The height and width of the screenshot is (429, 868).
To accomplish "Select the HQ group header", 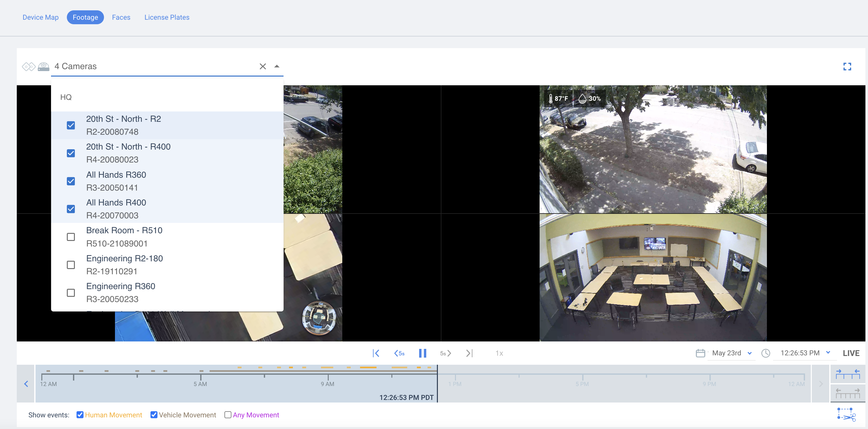I will 66,97.
